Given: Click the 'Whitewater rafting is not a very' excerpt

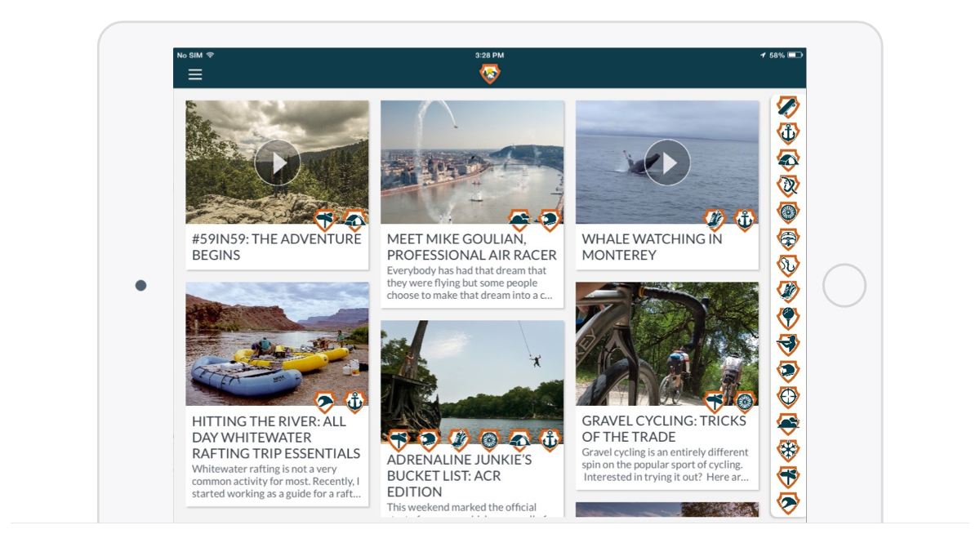Looking at the screenshot, I should pos(276,482).
